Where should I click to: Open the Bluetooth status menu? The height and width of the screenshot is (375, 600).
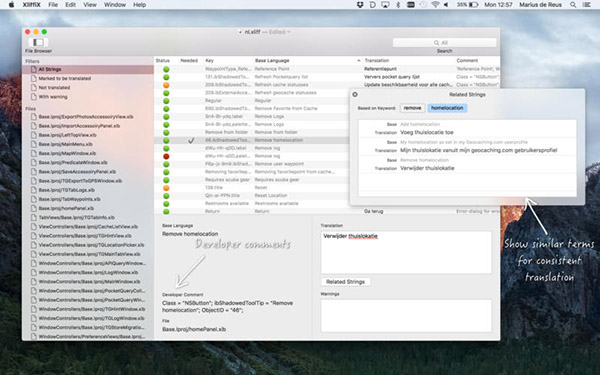398,5
